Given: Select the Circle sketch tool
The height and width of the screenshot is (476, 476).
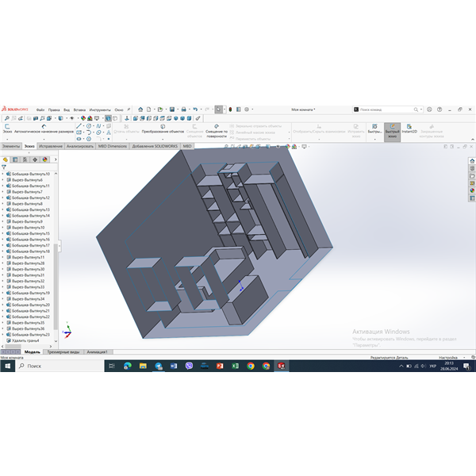Looking at the screenshot, I should pos(89,126).
